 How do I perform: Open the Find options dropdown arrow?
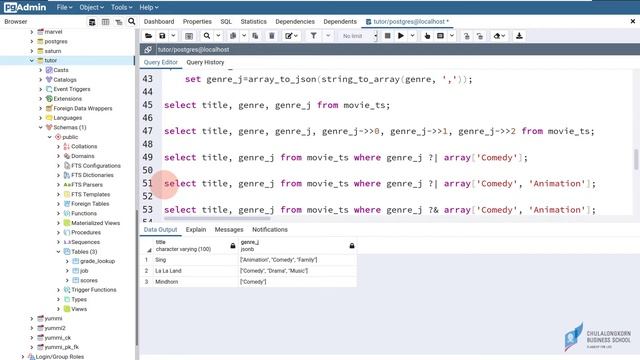pyautogui.click(x=218, y=36)
